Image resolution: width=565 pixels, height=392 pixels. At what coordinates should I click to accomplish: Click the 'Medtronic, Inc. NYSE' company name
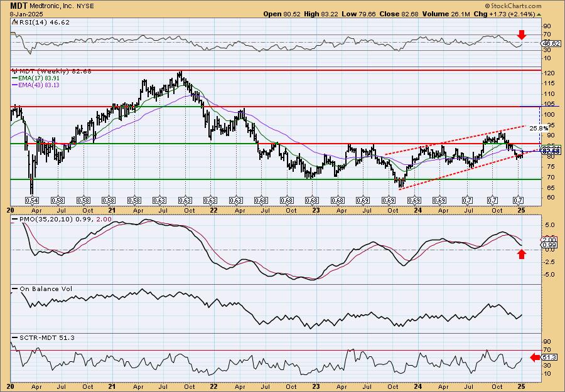click(x=62, y=6)
